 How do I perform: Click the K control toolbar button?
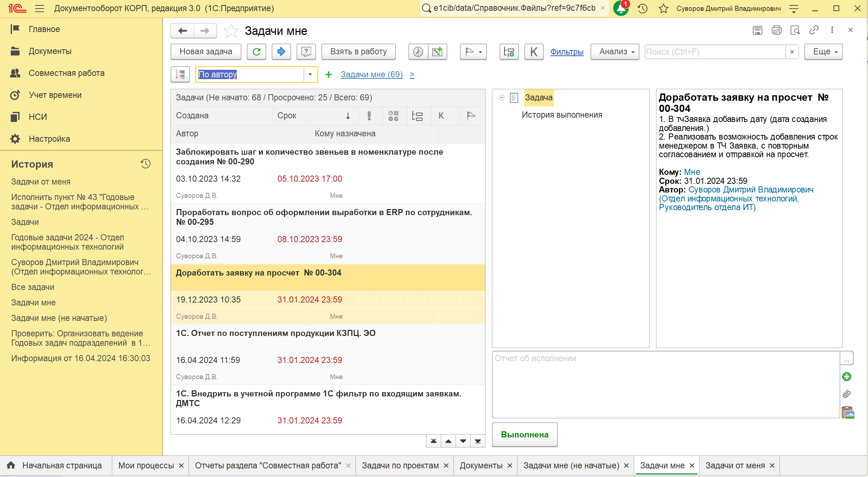[534, 52]
